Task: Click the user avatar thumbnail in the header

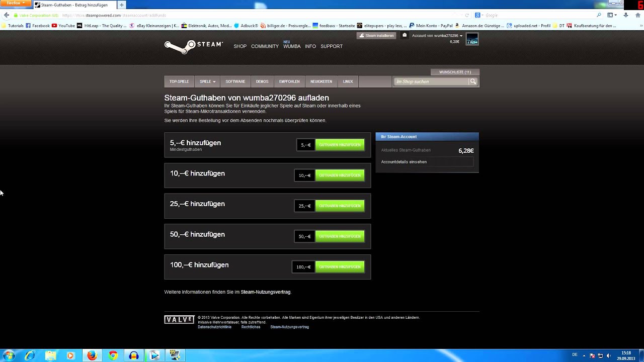Action: point(472,39)
